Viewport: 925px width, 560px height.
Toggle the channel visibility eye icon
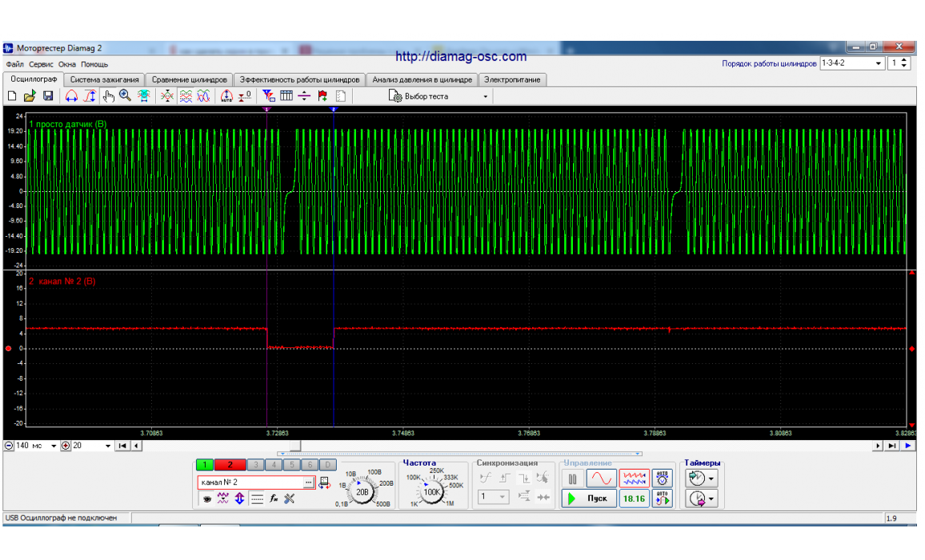206,499
